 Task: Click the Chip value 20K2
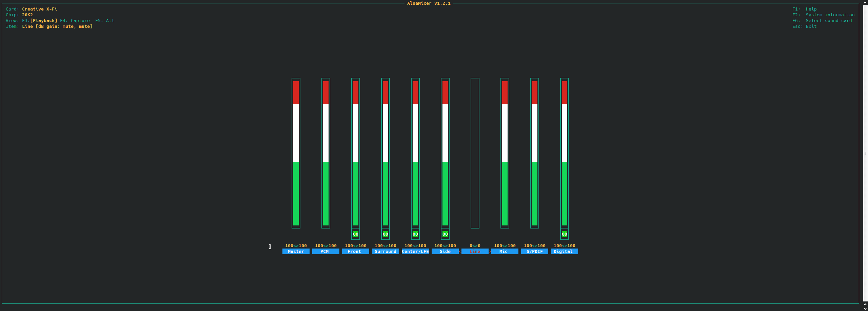click(27, 15)
